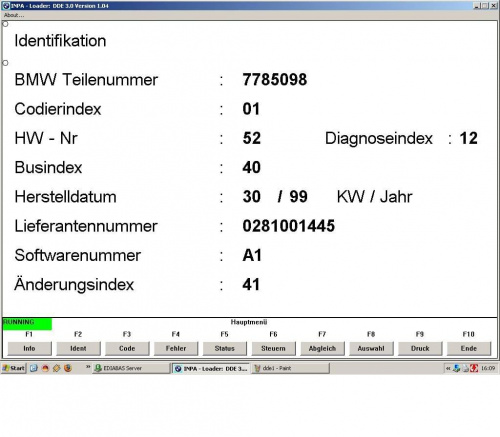Viewport: 500px width, 437px height.
Task: Click the Änderungsindex value 41
Action: [251, 285]
